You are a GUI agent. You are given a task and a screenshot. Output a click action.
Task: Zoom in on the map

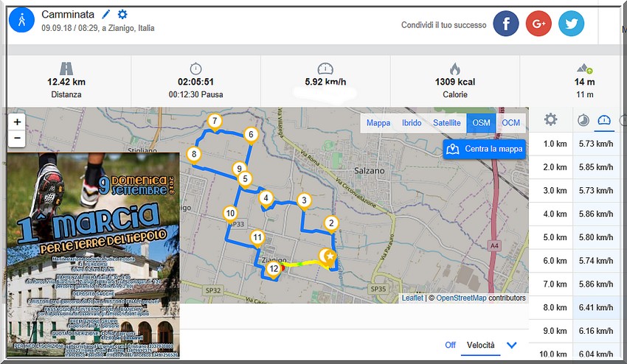point(18,122)
